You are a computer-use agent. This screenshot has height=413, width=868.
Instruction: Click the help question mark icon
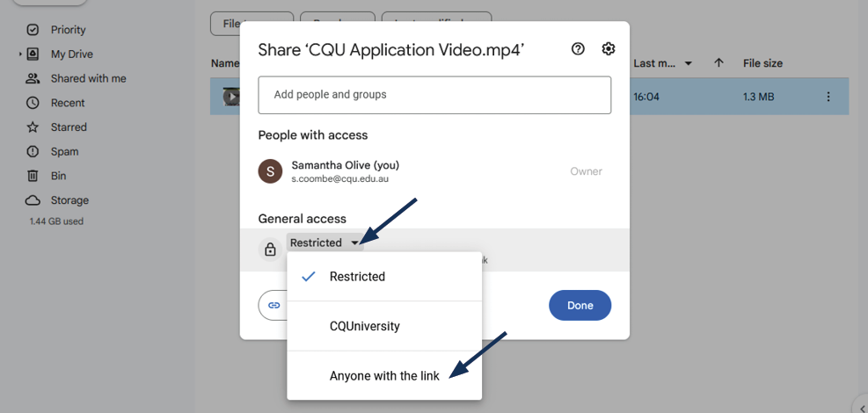tap(578, 49)
